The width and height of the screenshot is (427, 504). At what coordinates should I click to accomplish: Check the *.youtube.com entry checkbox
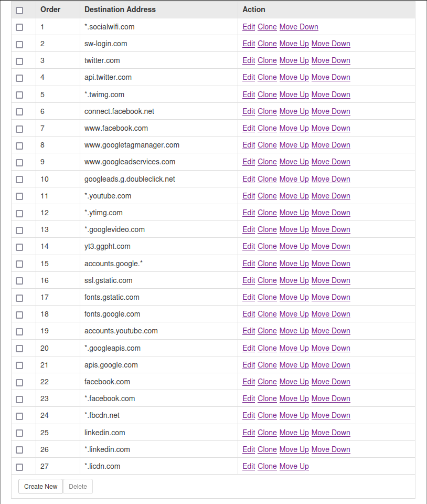[19, 196]
